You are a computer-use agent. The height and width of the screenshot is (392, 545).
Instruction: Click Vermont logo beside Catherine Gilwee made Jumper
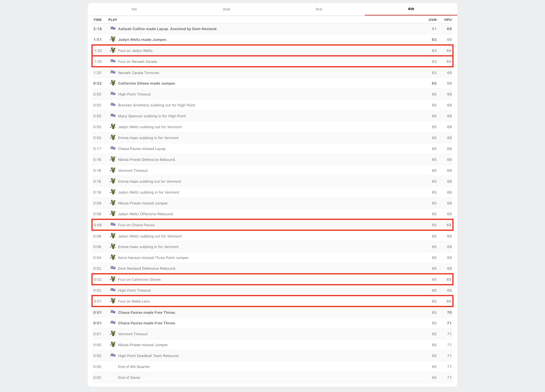tap(113, 83)
